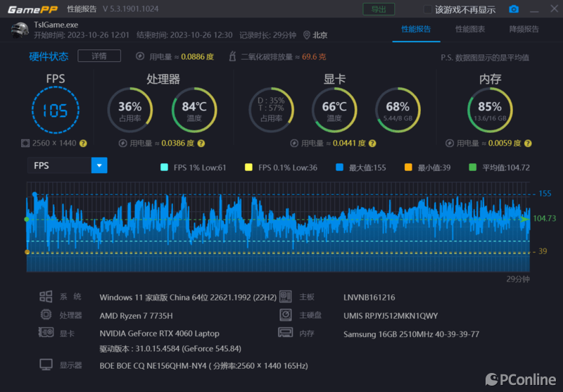Click the hard disk icon beside 主硬盘

286,315
